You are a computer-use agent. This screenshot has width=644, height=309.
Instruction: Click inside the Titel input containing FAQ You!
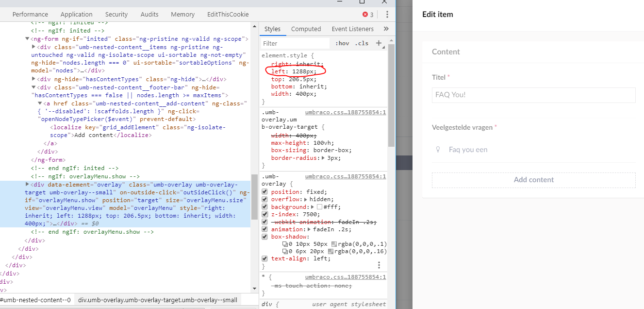click(x=533, y=95)
